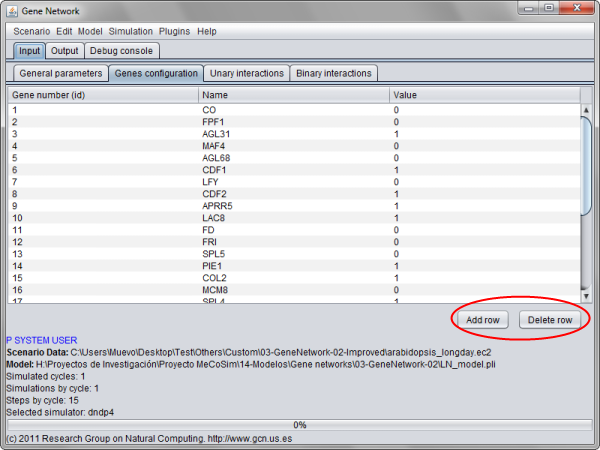Screen dimensions: 600x450
Task: Select the Binary interactions tab
Action: tap(335, 73)
